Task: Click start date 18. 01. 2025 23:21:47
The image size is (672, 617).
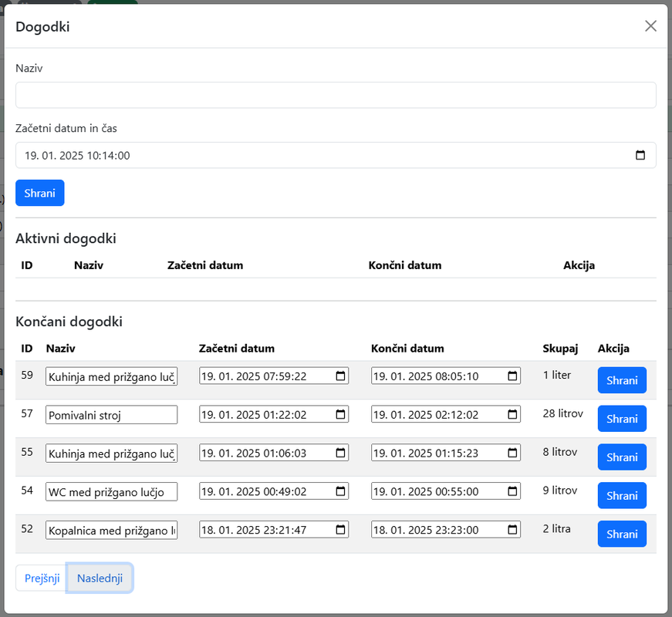Action: (x=274, y=530)
